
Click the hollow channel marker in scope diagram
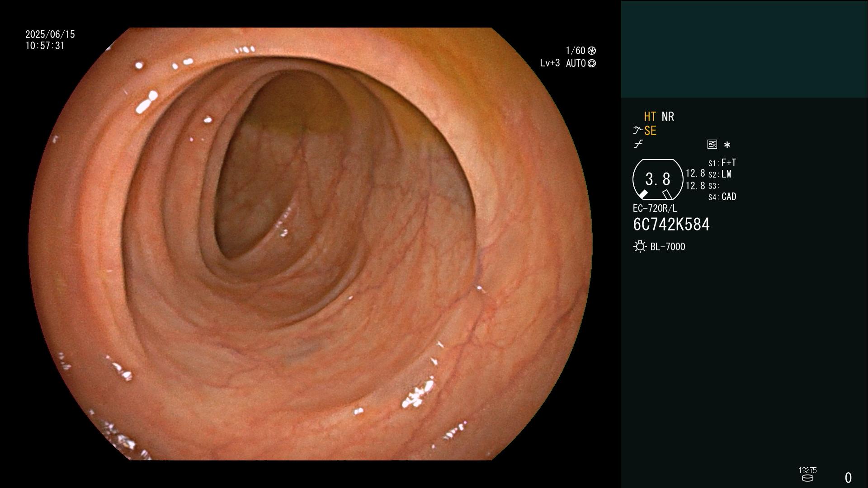coord(667,194)
